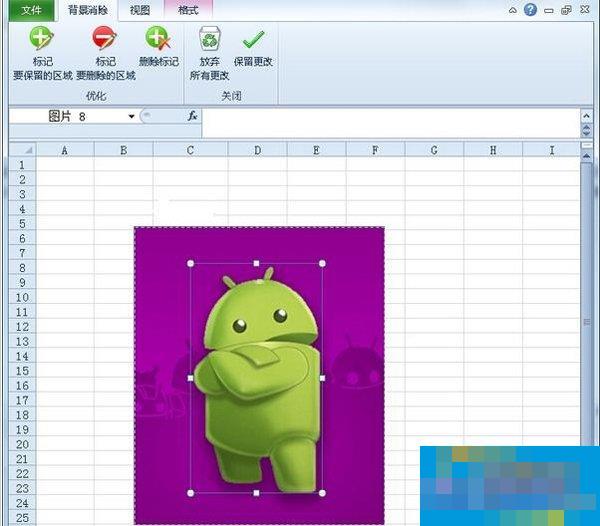This screenshot has width=600, height=526.
Task: Open the help question-mark icon
Action: (530, 10)
